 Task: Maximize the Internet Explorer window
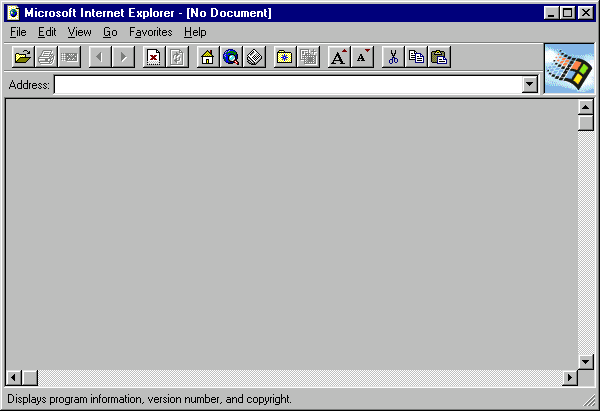(567, 13)
